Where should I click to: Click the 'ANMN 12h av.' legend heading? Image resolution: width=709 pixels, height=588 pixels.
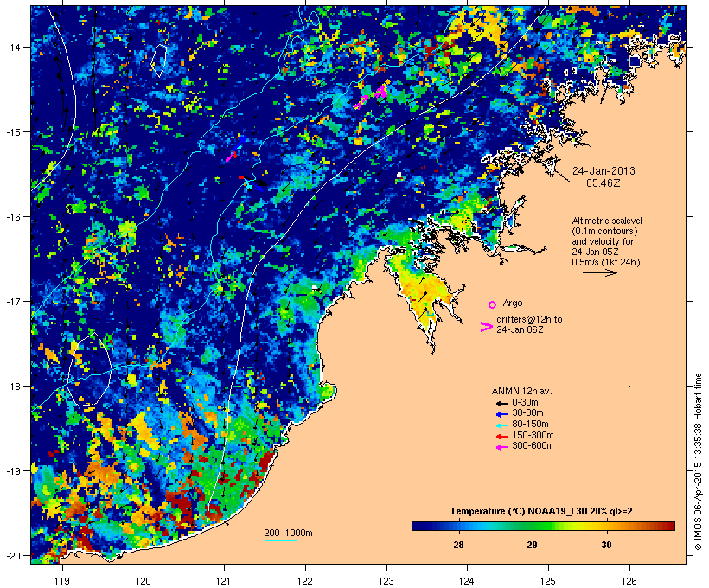click(x=521, y=391)
